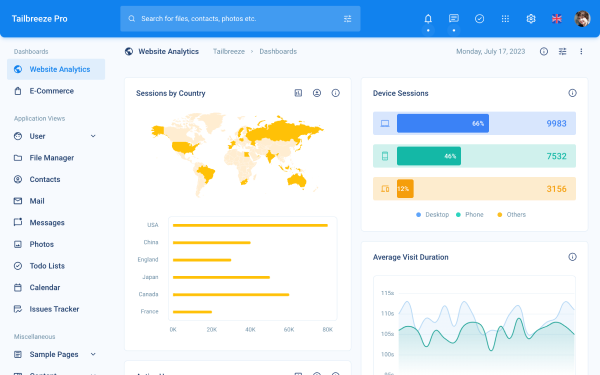Expand the User menu chevron

pyautogui.click(x=93, y=136)
